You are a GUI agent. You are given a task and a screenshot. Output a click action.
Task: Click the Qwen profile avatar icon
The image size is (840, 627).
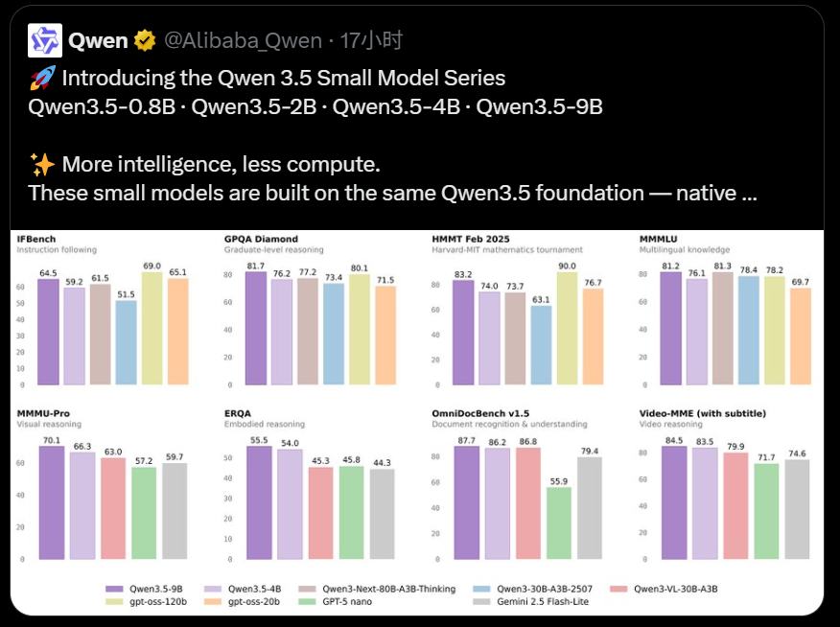coord(45,41)
